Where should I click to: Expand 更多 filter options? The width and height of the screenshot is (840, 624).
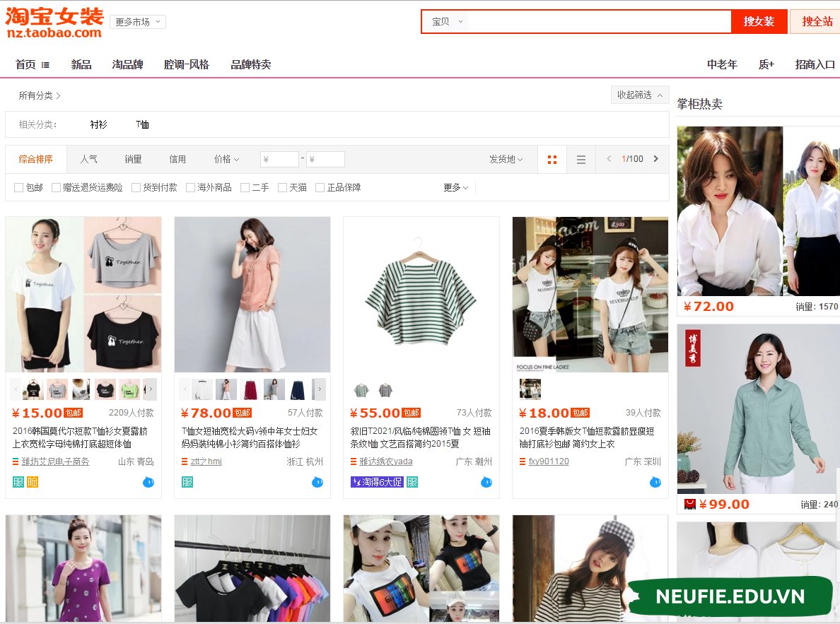tap(456, 187)
